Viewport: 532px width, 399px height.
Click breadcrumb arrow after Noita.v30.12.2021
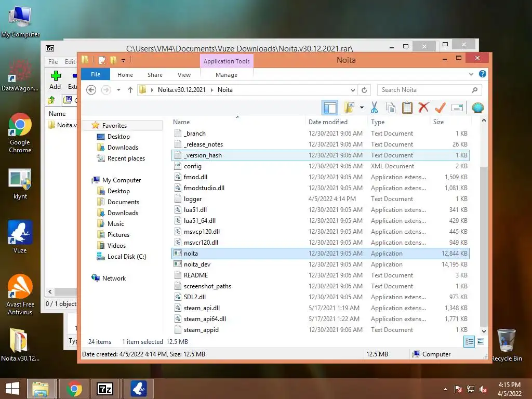pos(212,90)
